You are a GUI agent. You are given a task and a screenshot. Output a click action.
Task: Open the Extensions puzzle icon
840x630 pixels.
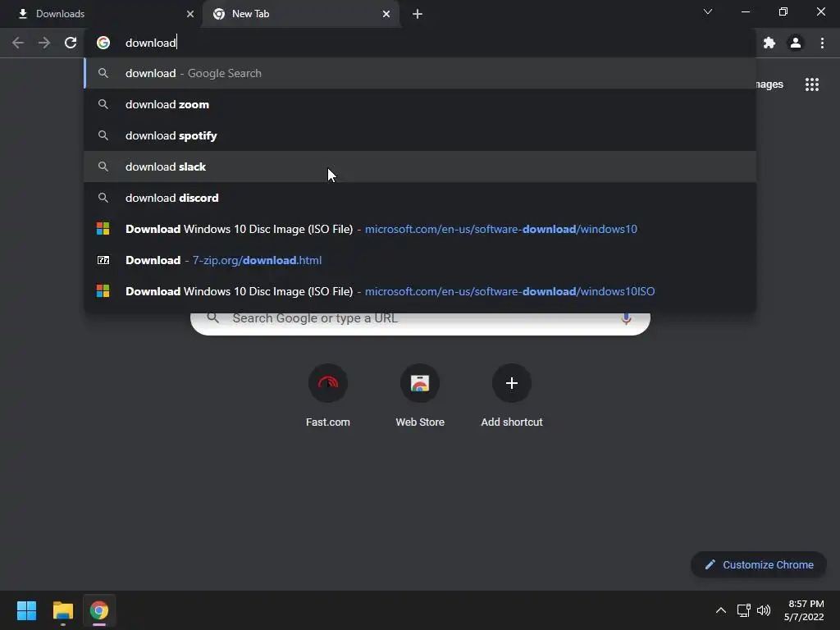click(769, 43)
